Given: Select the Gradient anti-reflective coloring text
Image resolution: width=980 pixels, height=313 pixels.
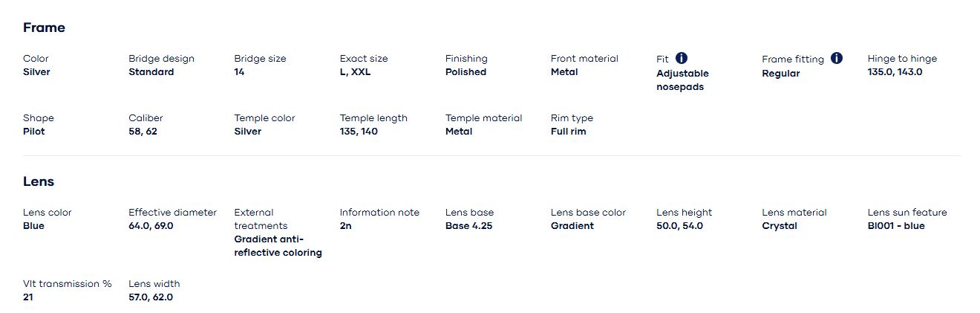Looking at the screenshot, I should (278, 246).
